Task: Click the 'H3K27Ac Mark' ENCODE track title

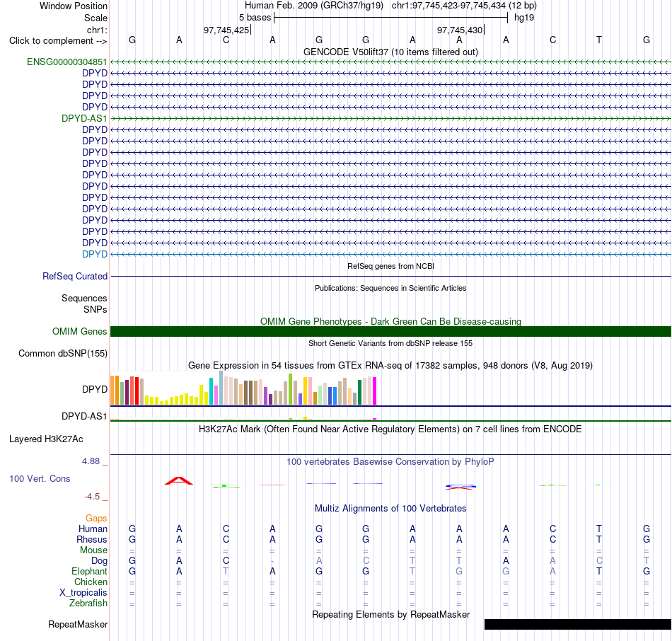Action: tap(390, 429)
